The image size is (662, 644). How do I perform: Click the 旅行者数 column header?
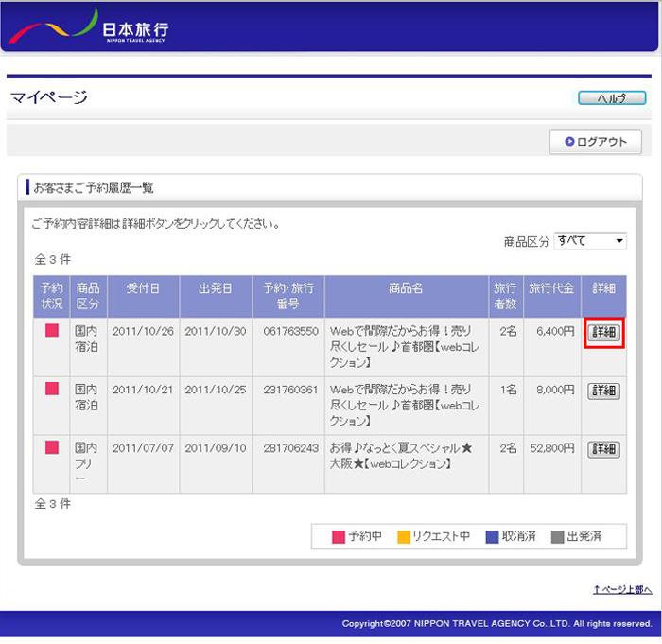click(x=505, y=296)
